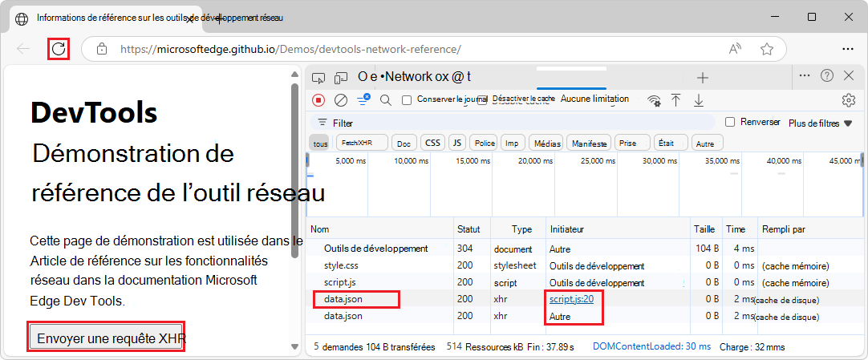Select script.js request name

point(340,282)
